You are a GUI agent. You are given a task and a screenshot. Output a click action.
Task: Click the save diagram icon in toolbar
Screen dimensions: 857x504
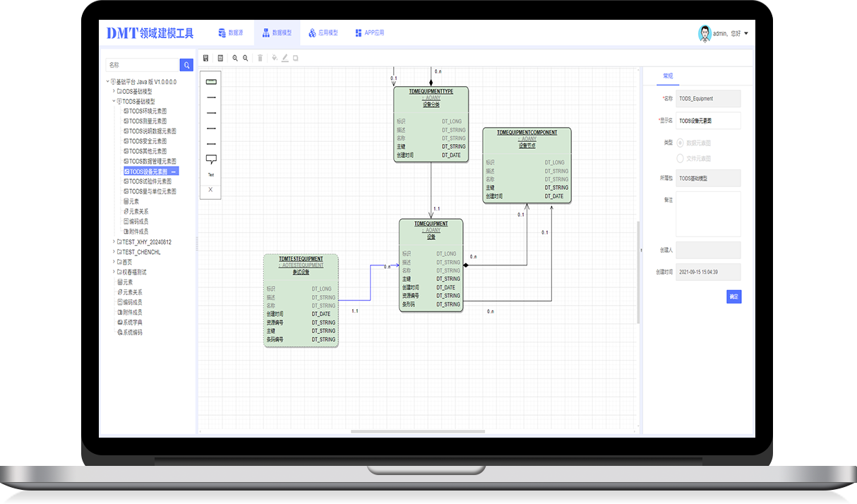click(x=205, y=58)
